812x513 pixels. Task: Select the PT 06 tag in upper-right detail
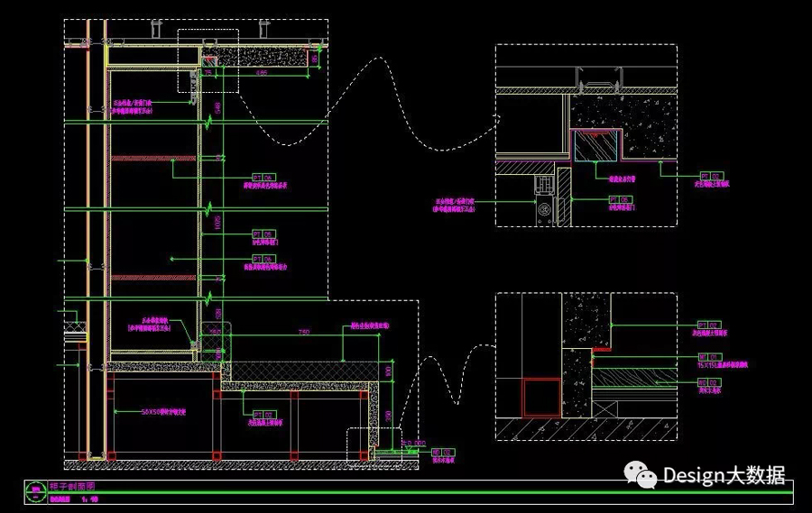pos(618,197)
